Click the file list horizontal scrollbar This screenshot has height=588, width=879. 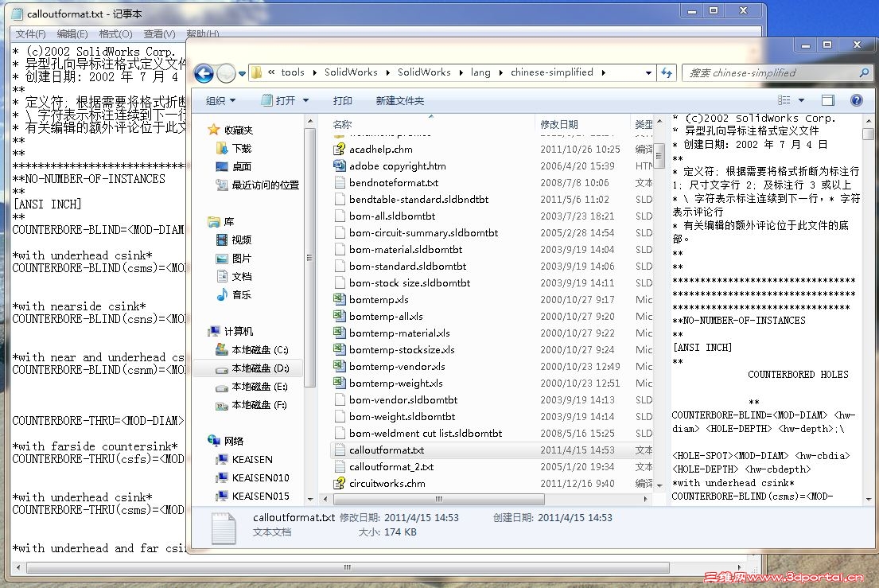point(438,499)
